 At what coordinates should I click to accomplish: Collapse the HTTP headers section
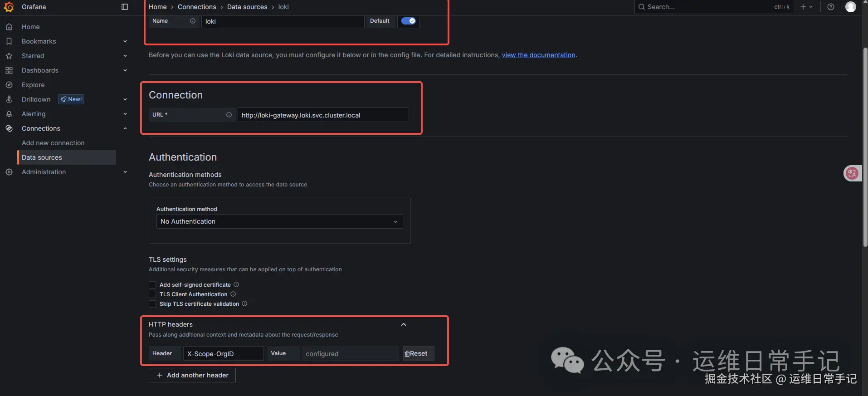tap(404, 324)
